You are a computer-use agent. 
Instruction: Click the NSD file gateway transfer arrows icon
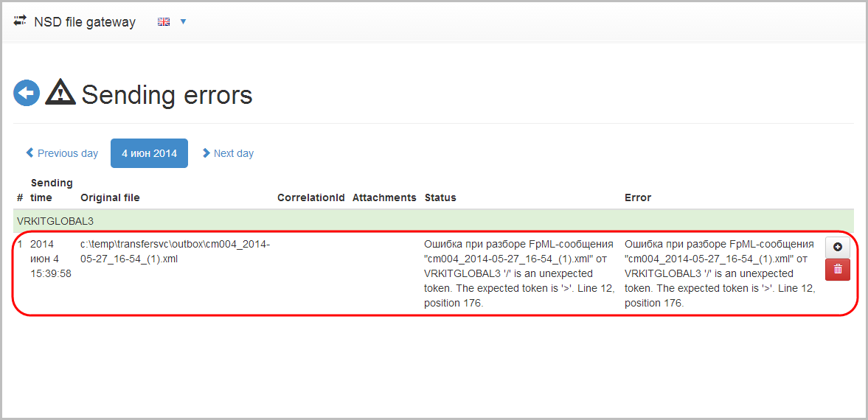point(20,21)
